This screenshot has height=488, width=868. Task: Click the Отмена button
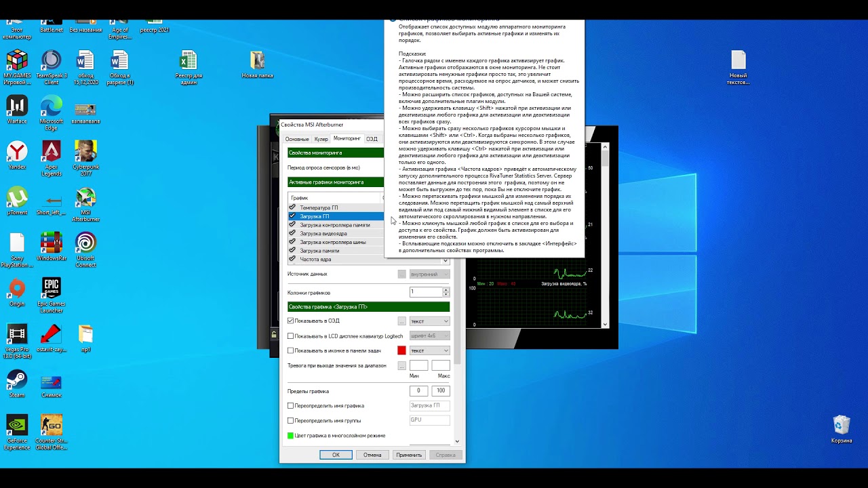pyautogui.click(x=372, y=455)
